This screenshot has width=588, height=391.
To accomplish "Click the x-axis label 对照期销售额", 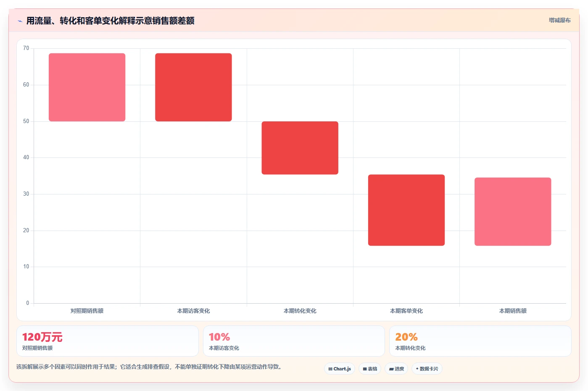I will pos(87,311).
